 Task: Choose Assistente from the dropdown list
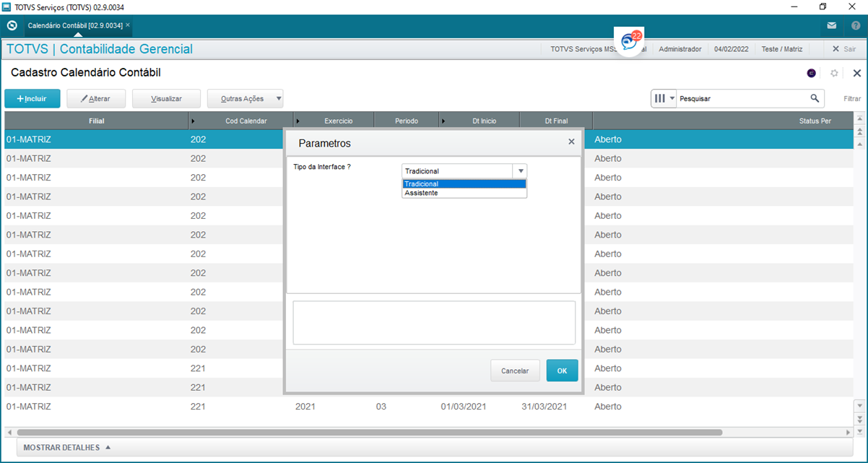click(464, 193)
